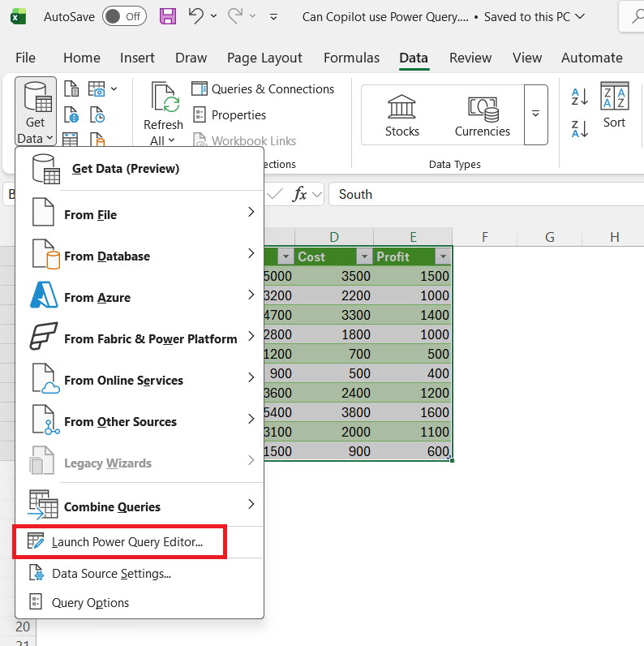Viewport: 644px width, 646px height.
Task: Open Data Source Settings
Action: click(x=140, y=574)
